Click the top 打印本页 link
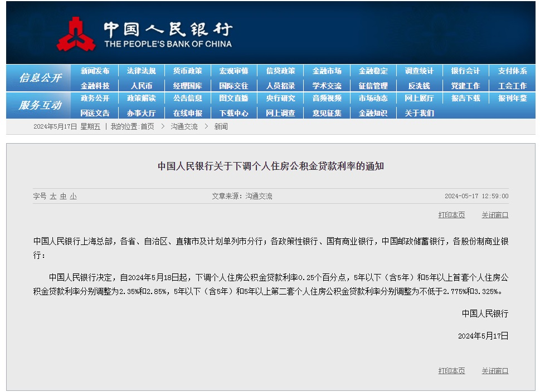Screen dimensions: 540x392 click(x=451, y=215)
